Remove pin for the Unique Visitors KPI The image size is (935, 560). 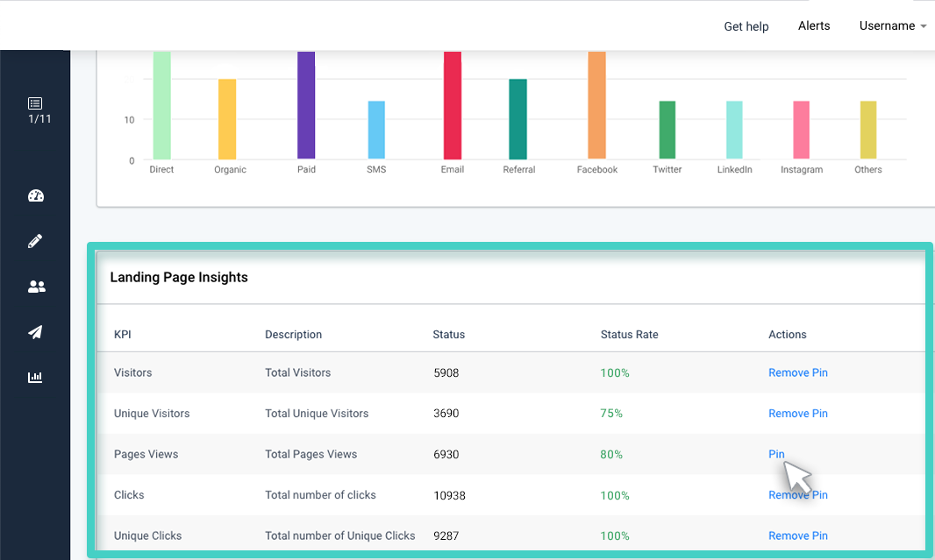point(798,414)
